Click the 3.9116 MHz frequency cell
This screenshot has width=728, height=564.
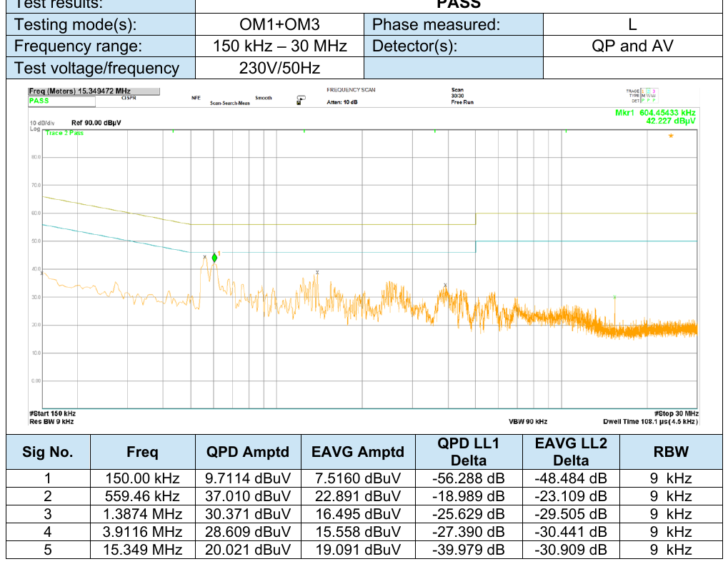point(143,532)
